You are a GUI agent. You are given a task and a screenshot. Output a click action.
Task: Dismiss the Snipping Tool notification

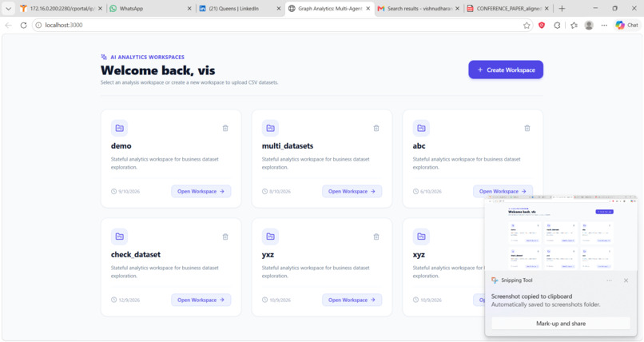[626, 280]
